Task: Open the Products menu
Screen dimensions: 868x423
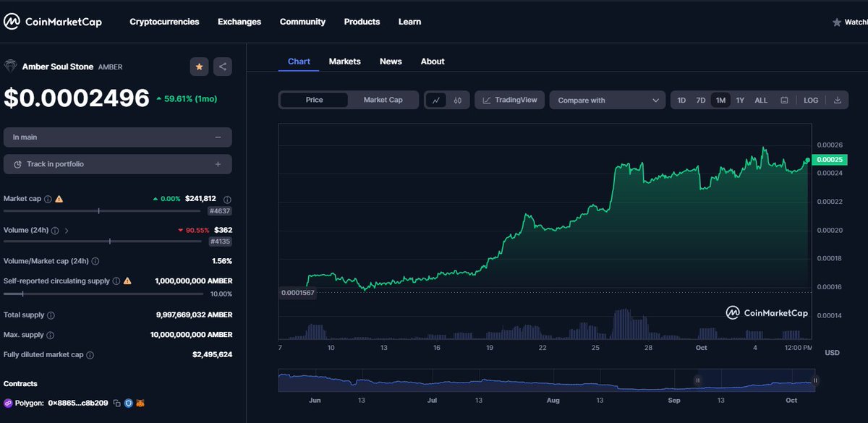Action: pyautogui.click(x=362, y=22)
